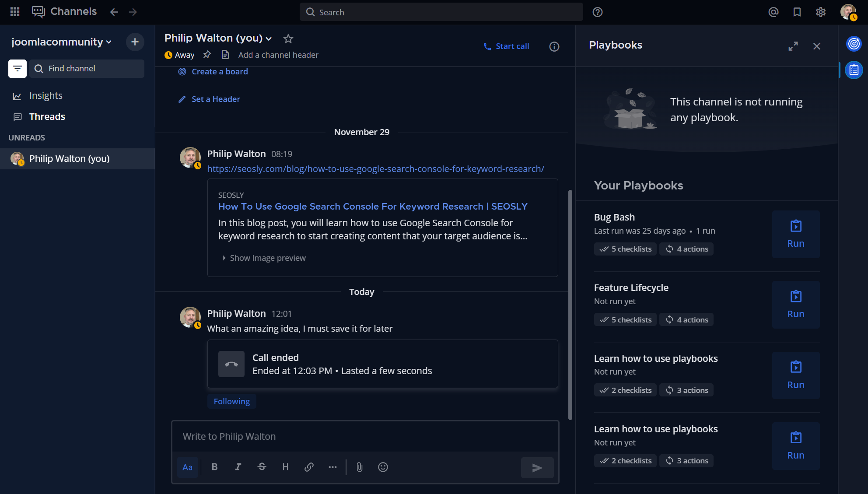Run the Bug Bash playbook
This screenshot has width=868, height=494.
(x=795, y=235)
